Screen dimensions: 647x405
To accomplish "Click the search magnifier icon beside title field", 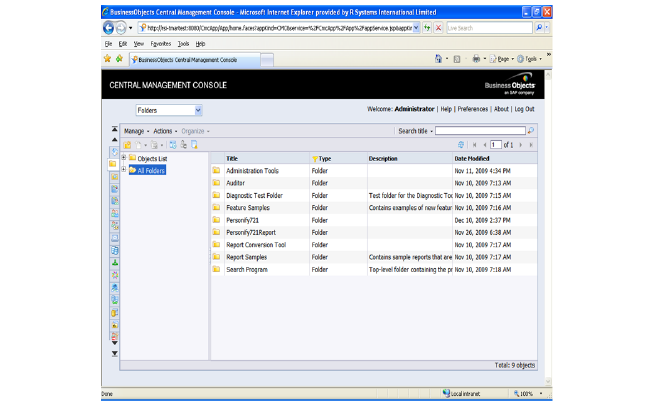I will coord(531,131).
